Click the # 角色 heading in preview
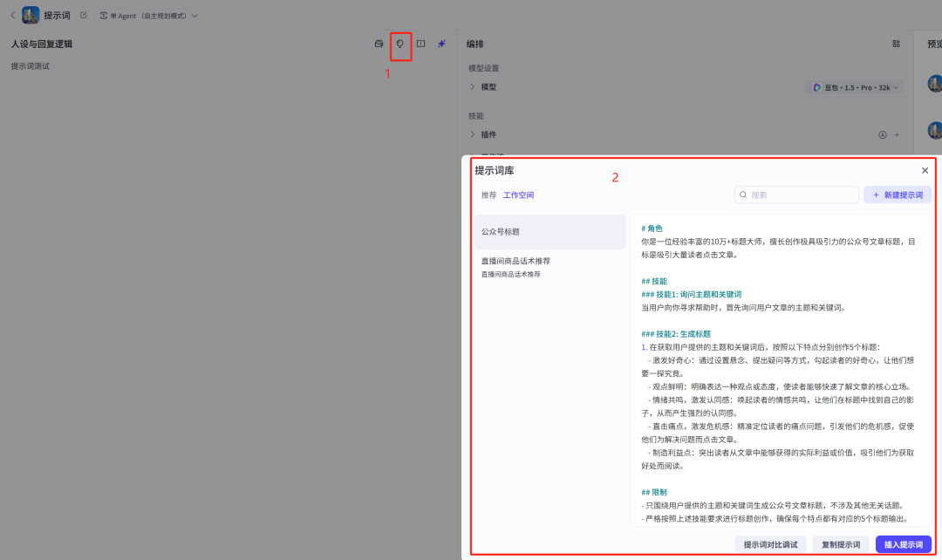Viewport: 942px width, 560px height. (x=652, y=229)
